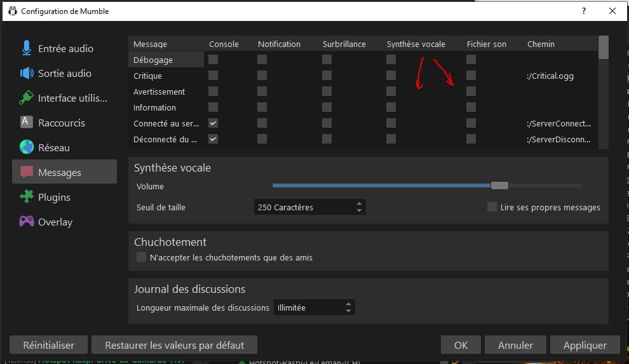
Task: Select the Critique message label
Action: tap(147, 76)
